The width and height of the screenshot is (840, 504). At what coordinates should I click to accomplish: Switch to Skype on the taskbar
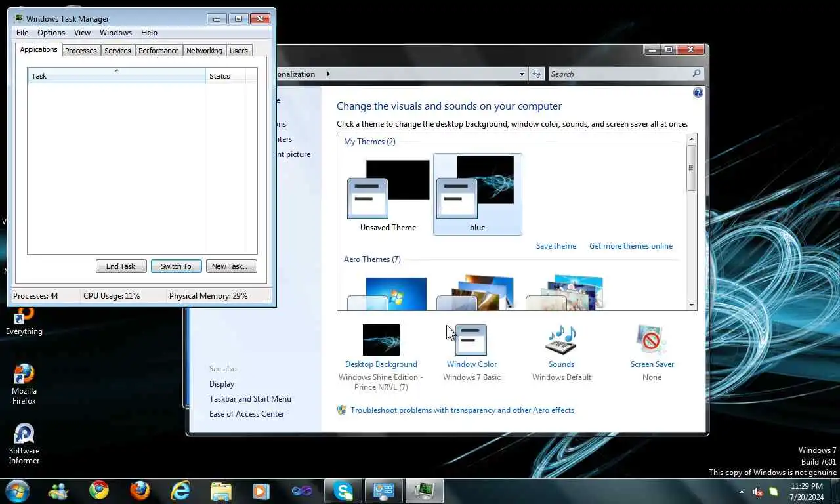tap(343, 491)
